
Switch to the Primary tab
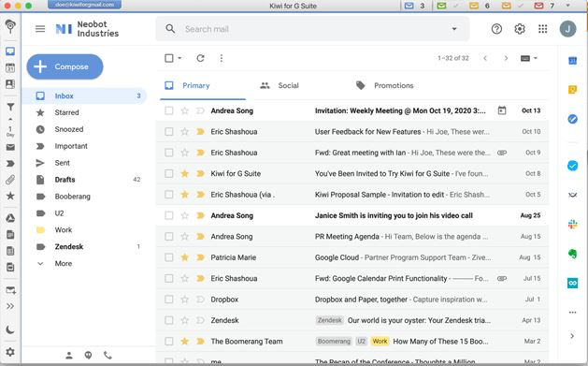(x=203, y=85)
